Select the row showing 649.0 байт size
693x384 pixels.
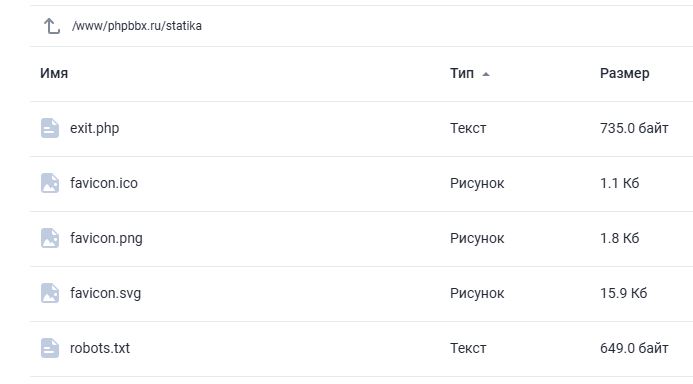point(361,349)
